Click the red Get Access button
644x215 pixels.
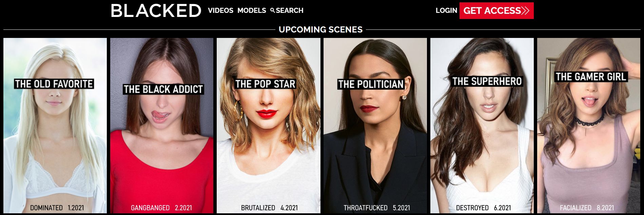click(496, 10)
